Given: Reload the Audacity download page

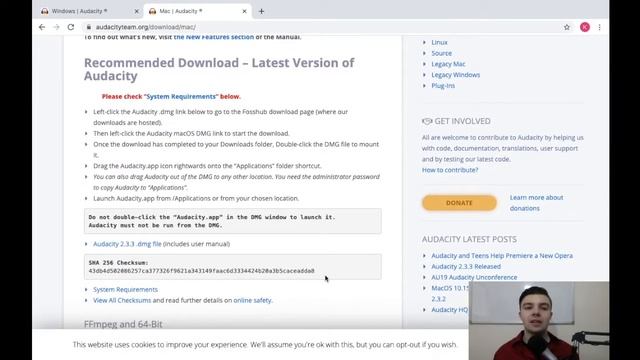Looking at the screenshot, I should 71,27.
